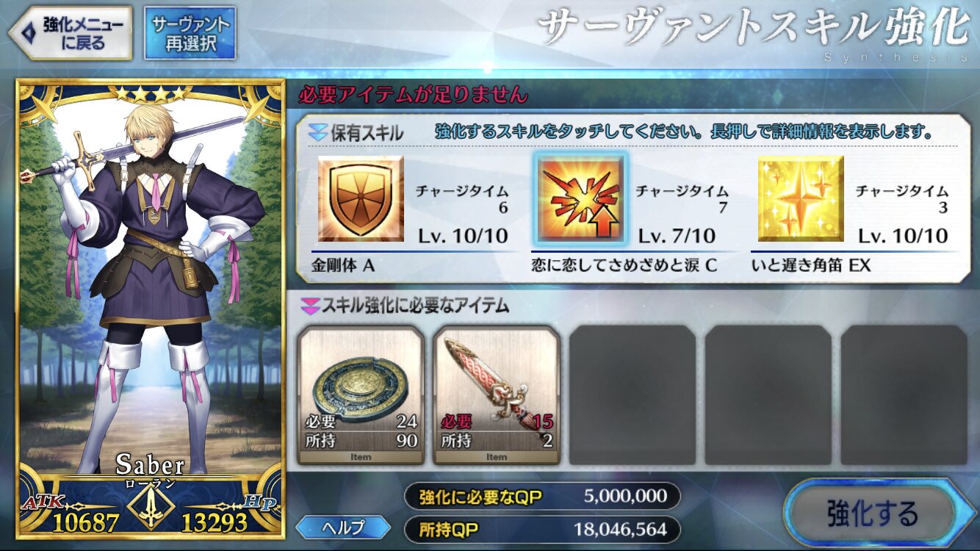Tap the last empty material slot

[904, 395]
